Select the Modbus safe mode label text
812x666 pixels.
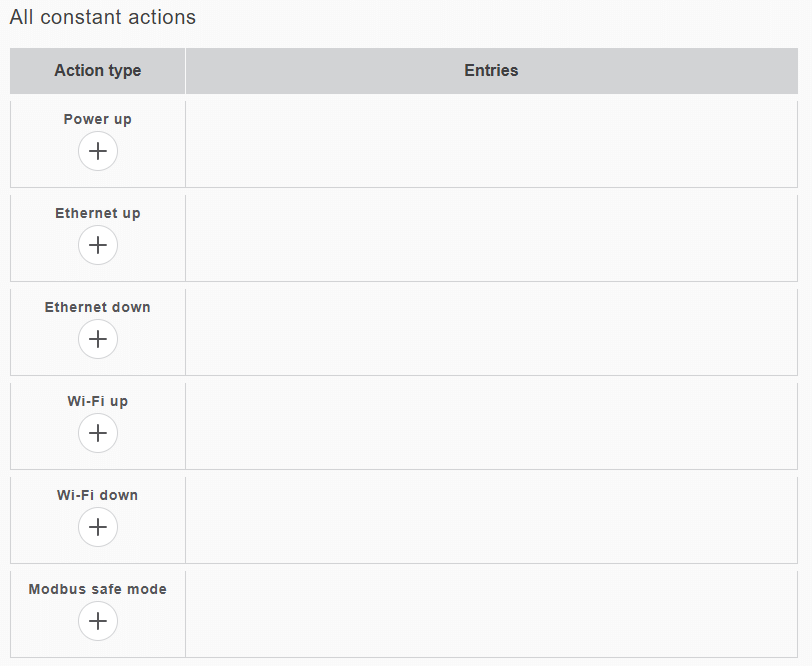coord(98,589)
